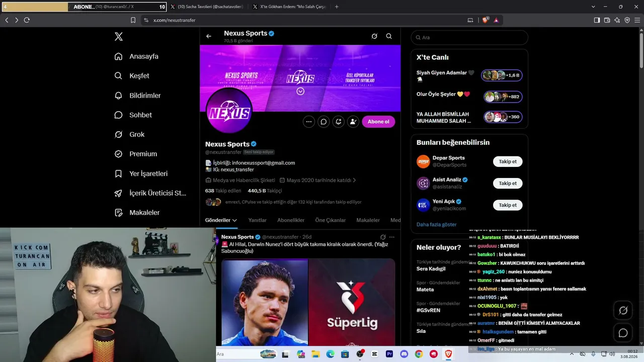Open Makaleler in the sidebar
Viewport: 644px width, 362px height.
click(137, 213)
